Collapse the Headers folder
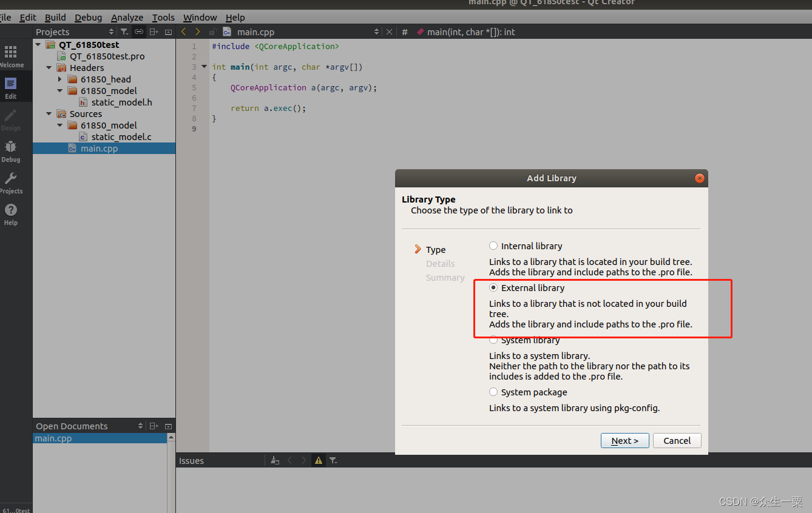Screen dimensions: 812x513 click(49, 67)
